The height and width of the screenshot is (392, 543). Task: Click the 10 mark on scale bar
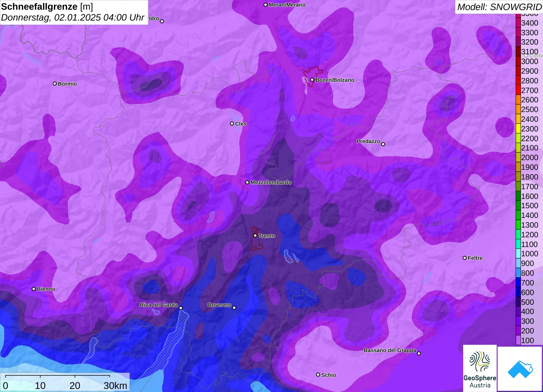point(40,385)
